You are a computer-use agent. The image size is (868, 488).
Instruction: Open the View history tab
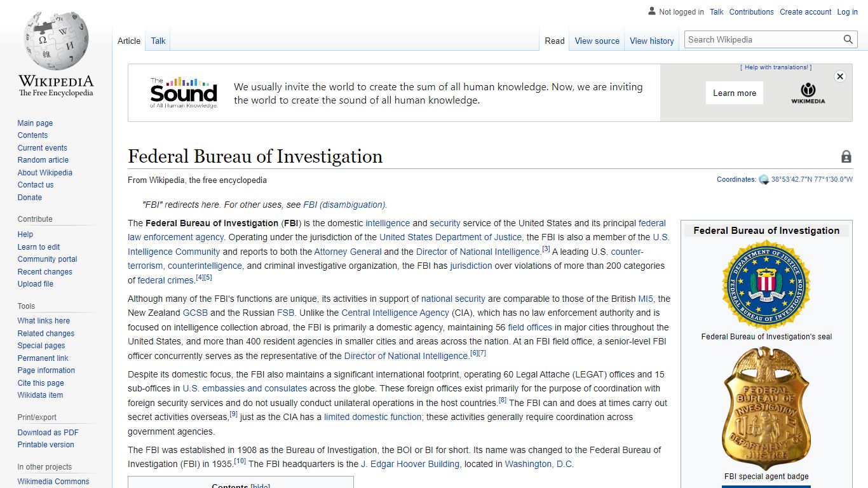651,41
